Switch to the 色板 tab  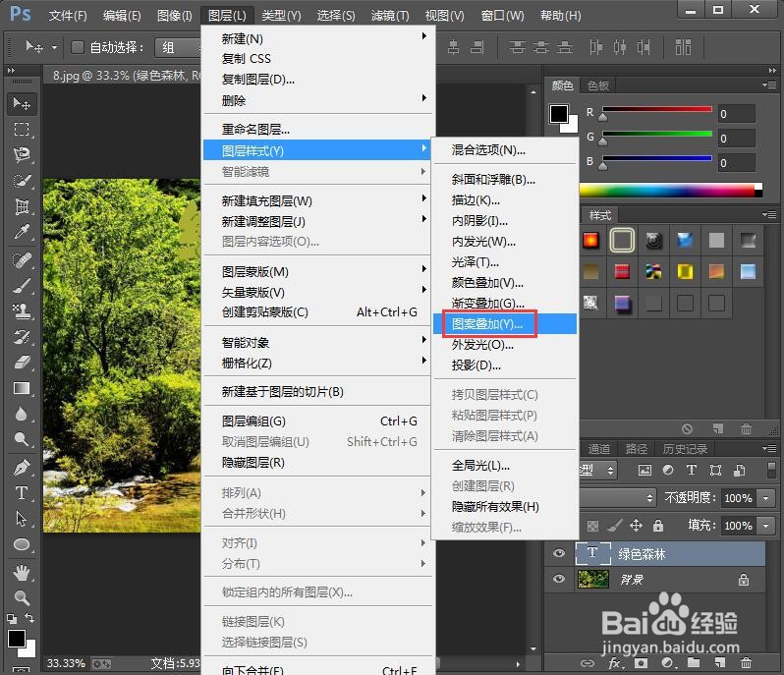coord(598,85)
